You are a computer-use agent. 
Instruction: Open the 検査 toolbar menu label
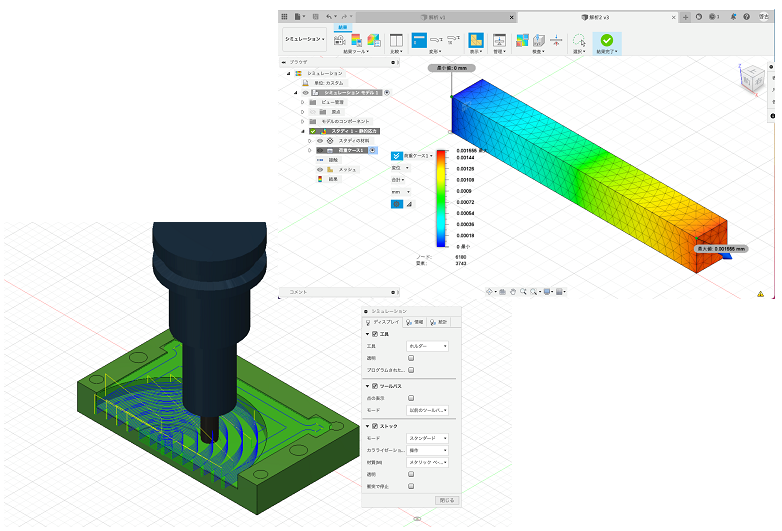tap(538, 51)
